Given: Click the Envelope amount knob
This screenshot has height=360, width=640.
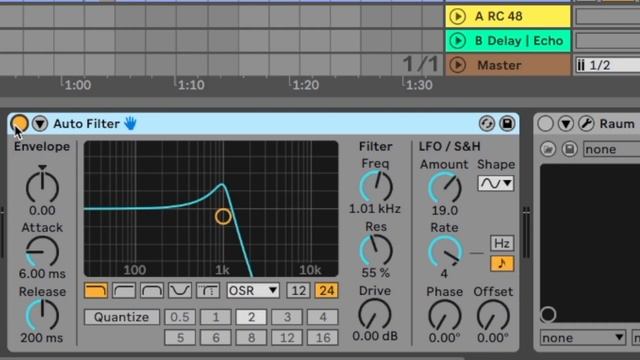Looking at the screenshot, I should (42, 187).
